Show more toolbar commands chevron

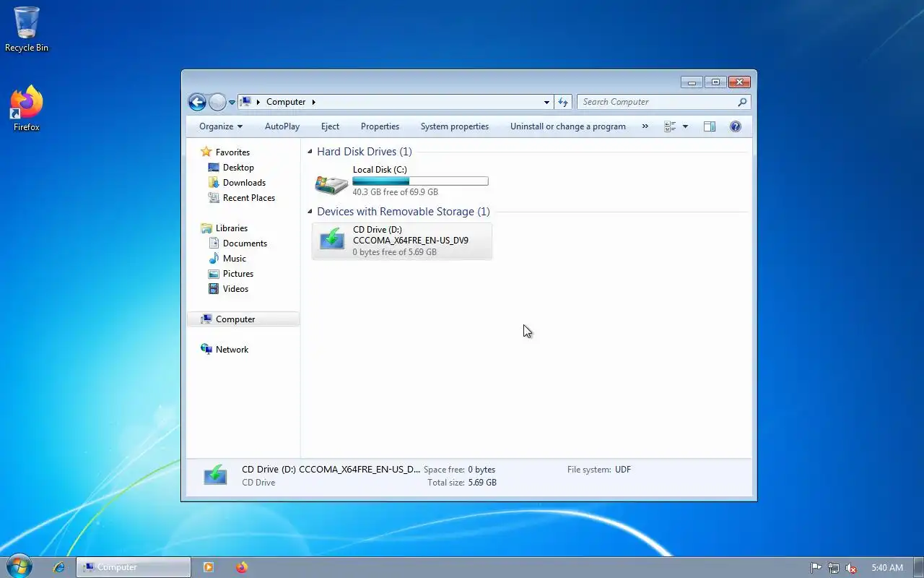coord(645,126)
